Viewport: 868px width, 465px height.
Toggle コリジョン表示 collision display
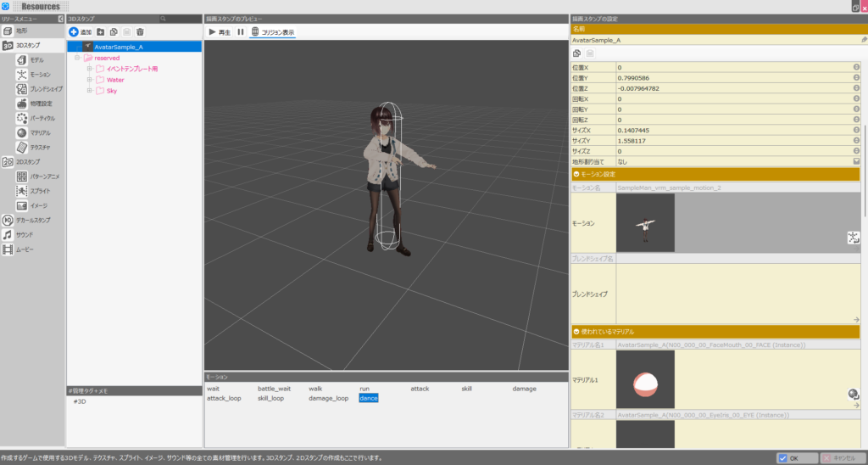(272, 31)
